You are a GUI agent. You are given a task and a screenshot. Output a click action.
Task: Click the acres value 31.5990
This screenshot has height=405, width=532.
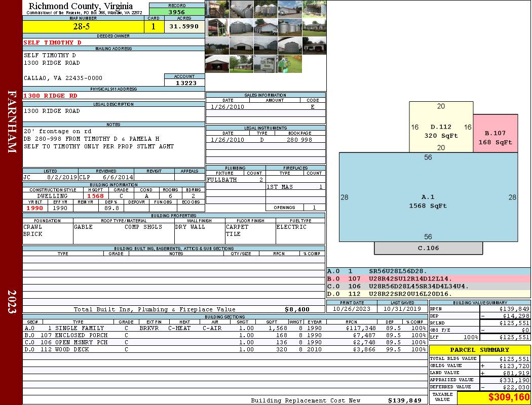[x=184, y=26]
